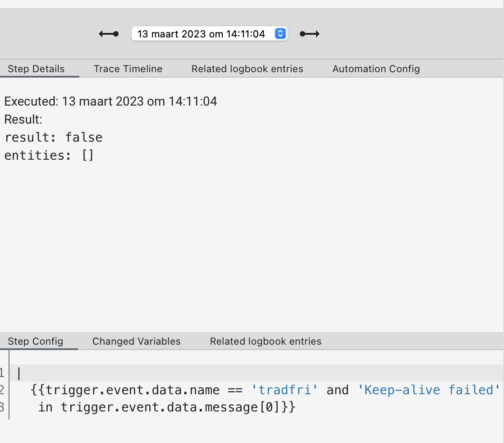The width and height of the screenshot is (504, 443).
Task: Click the 'tradfri' string in the template code
Action: pos(285,390)
